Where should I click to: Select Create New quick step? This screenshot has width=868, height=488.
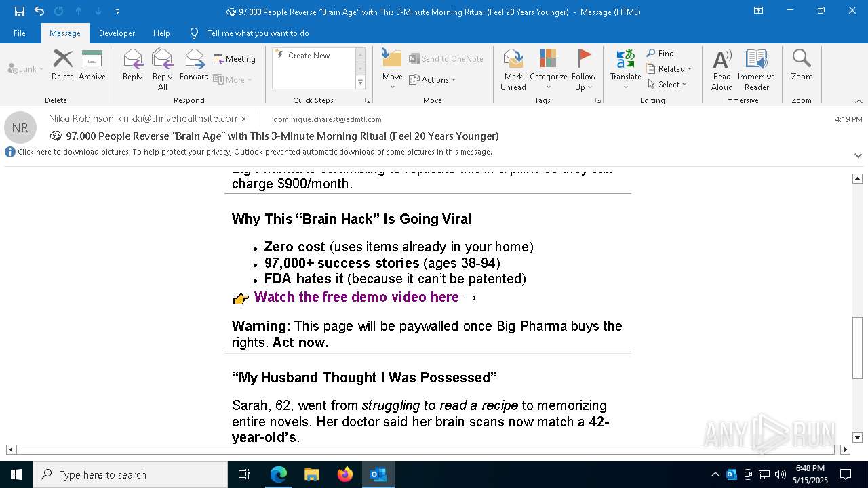pyautogui.click(x=309, y=56)
